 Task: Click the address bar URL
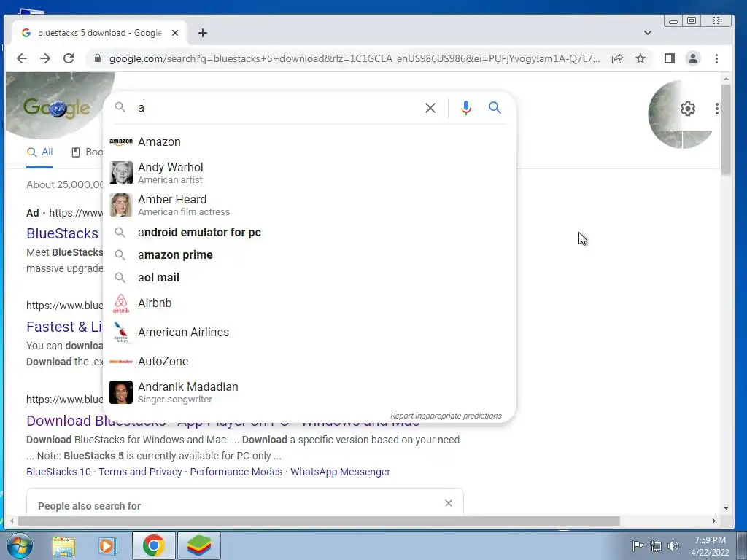click(x=355, y=58)
